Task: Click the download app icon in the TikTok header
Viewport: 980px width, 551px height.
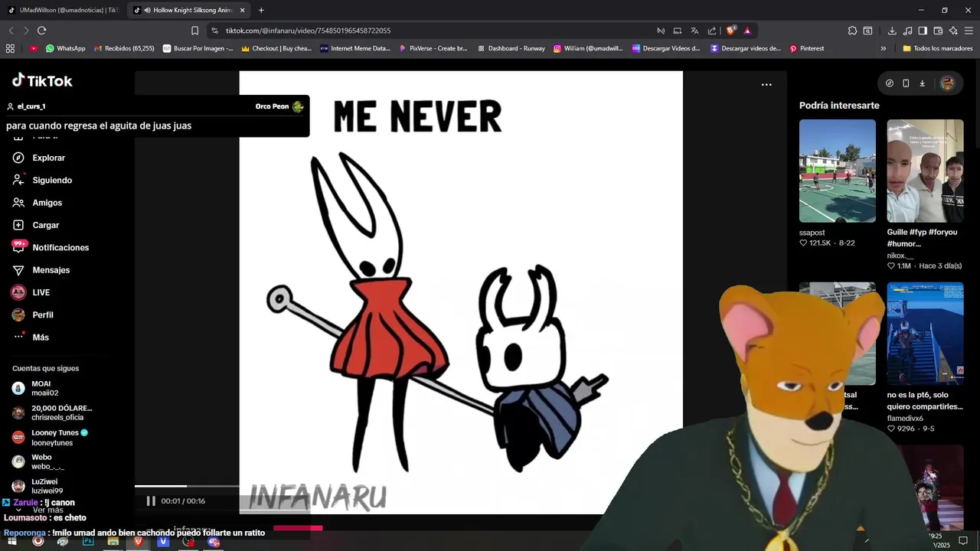Action: pyautogui.click(x=923, y=83)
